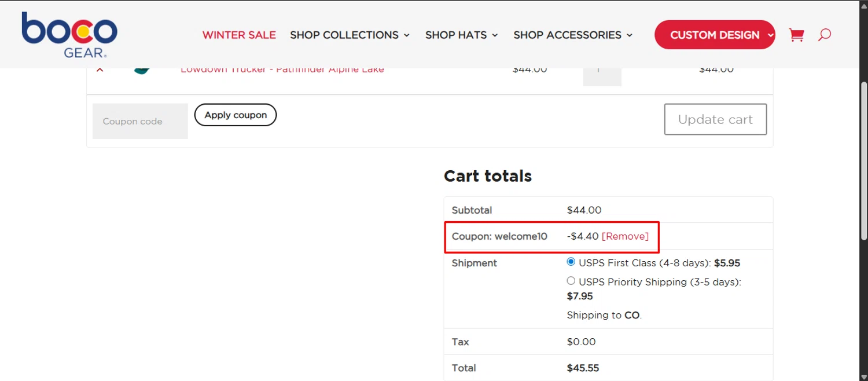The height and width of the screenshot is (381, 868).
Task: Click the Custom Design button
Action: 715,35
